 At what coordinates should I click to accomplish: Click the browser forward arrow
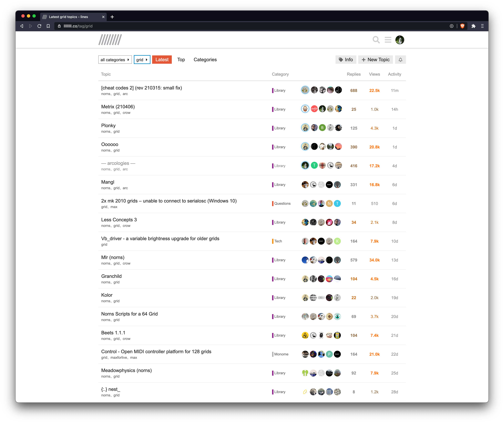click(x=30, y=26)
